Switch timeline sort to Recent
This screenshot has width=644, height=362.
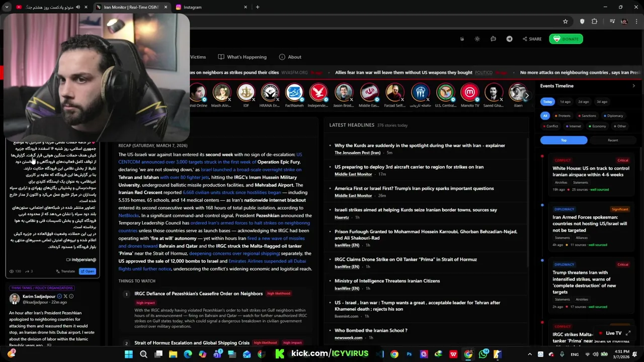pyautogui.click(x=612, y=140)
